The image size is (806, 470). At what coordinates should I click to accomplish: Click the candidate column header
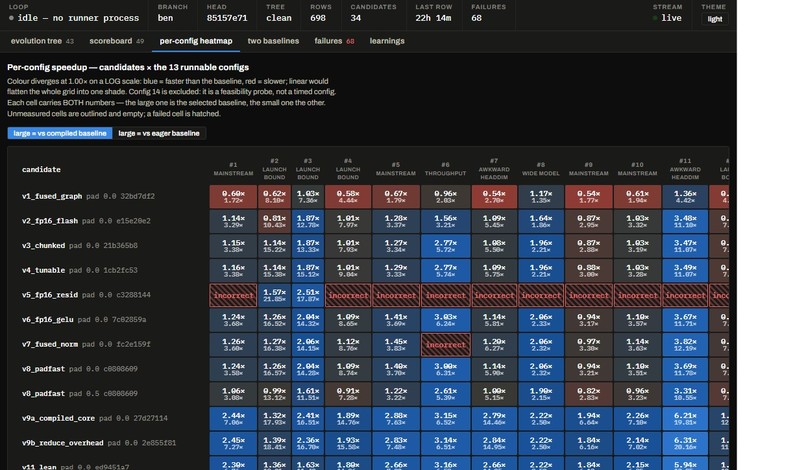pyautogui.click(x=41, y=170)
